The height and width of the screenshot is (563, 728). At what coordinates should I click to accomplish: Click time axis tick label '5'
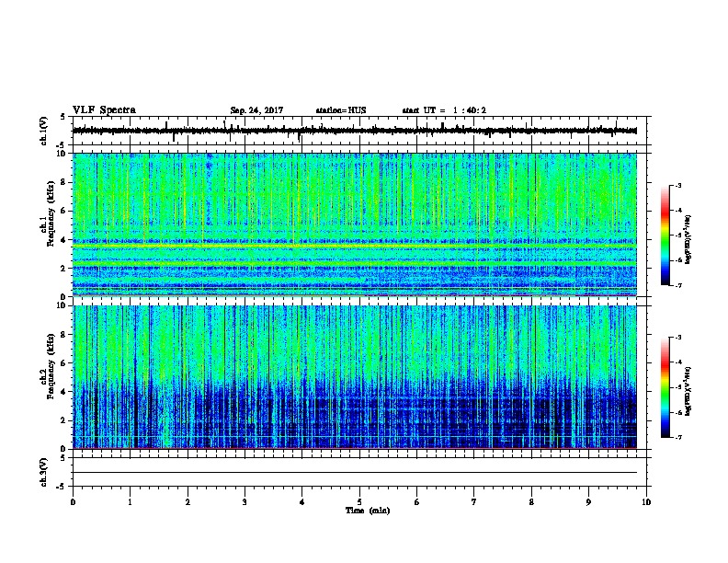(359, 502)
